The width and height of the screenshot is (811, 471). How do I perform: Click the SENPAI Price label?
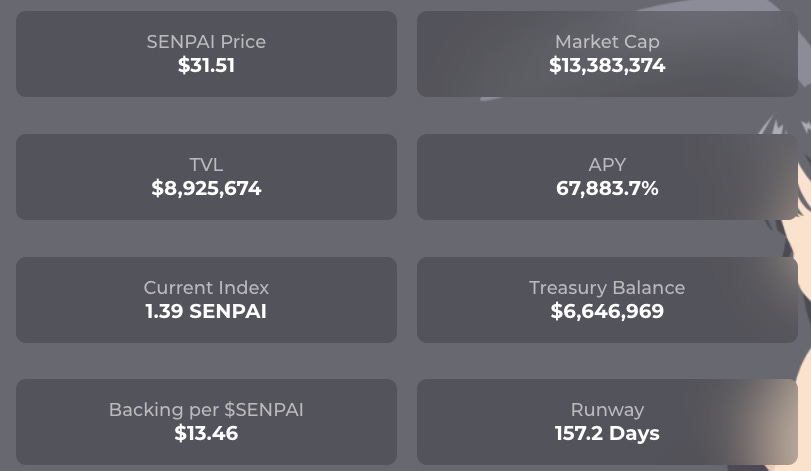[206, 42]
